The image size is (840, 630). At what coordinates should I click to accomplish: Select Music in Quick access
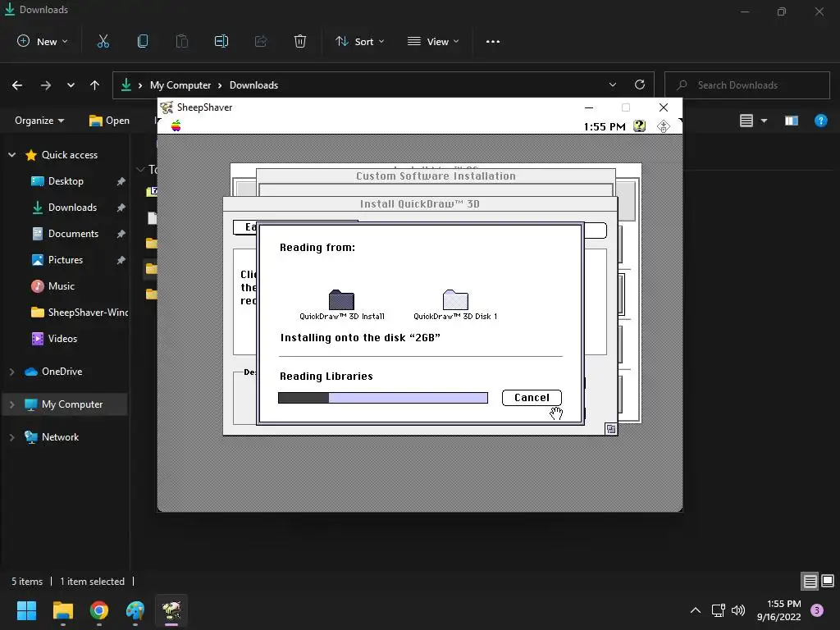tap(61, 286)
